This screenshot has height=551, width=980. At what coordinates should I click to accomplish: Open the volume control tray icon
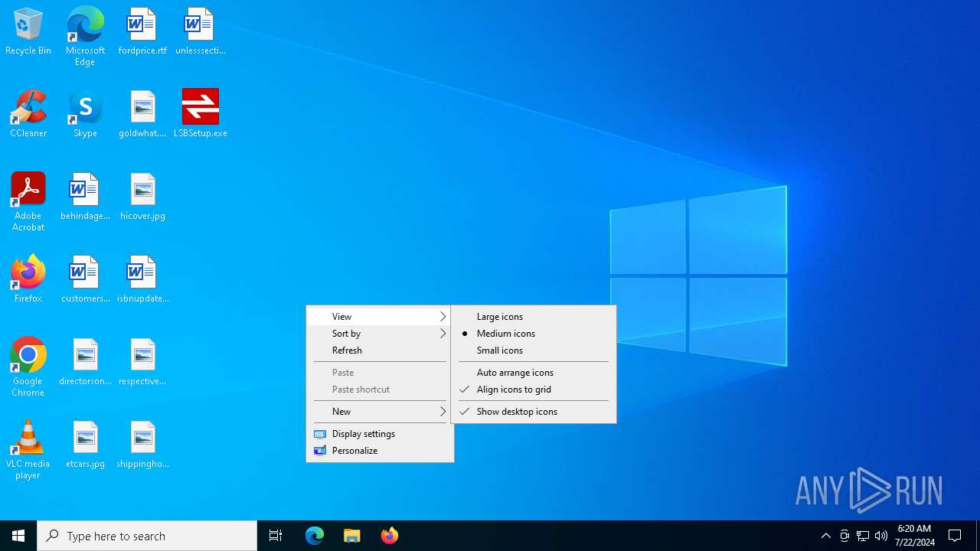(880, 536)
